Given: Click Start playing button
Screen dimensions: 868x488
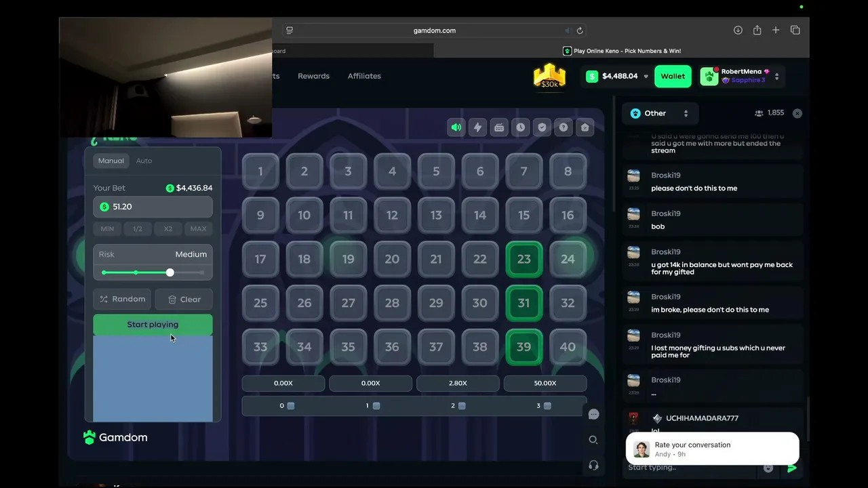Looking at the screenshot, I should point(153,325).
